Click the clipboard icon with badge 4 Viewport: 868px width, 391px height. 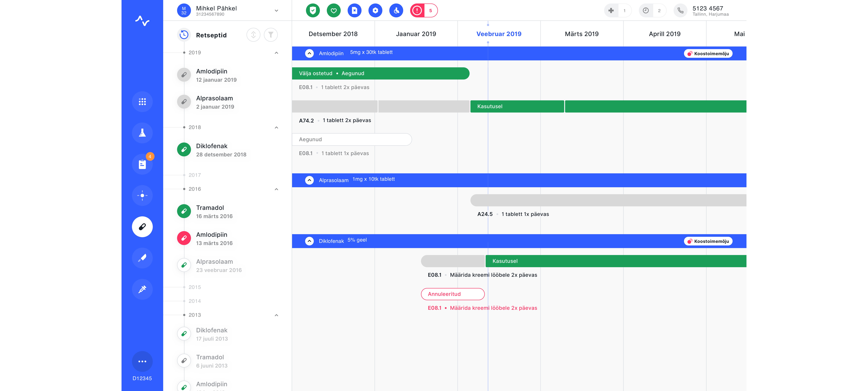click(x=142, y=164)
